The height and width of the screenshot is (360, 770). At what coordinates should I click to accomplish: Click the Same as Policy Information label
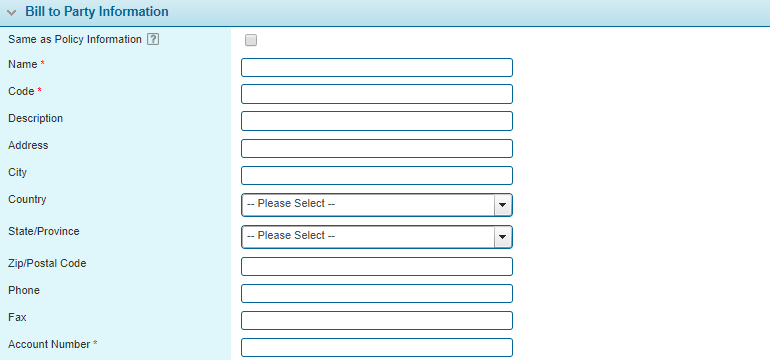click(x=75, y=39)
